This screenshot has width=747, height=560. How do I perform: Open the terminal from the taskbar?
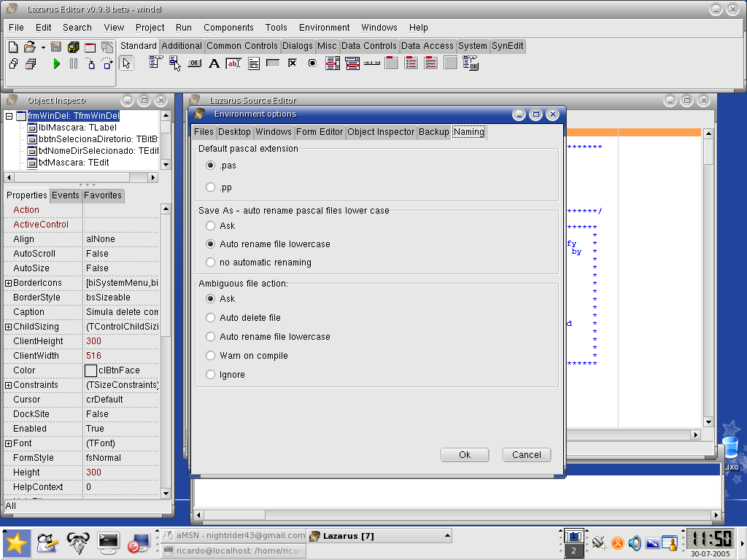[x=109, y=542]
